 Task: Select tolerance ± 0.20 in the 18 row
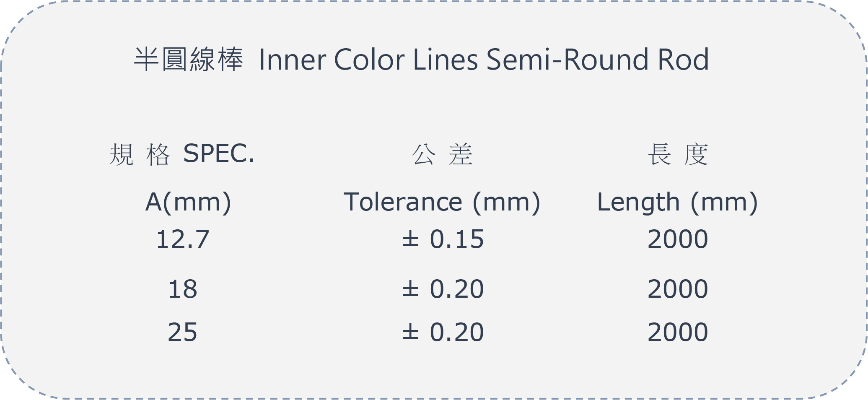tap(443, 289)
